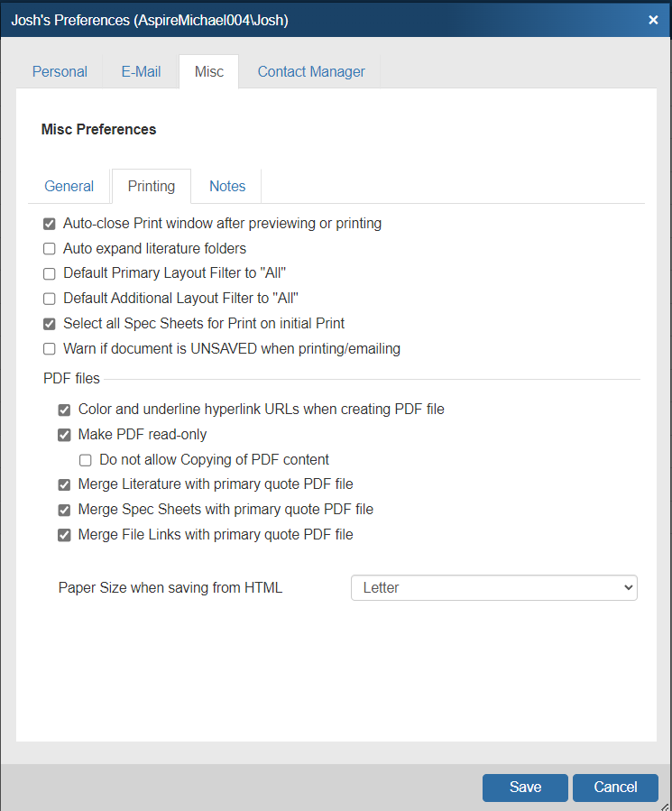Uncheck Make PDF read-only
672x811 pixels.
coord(65,435)
